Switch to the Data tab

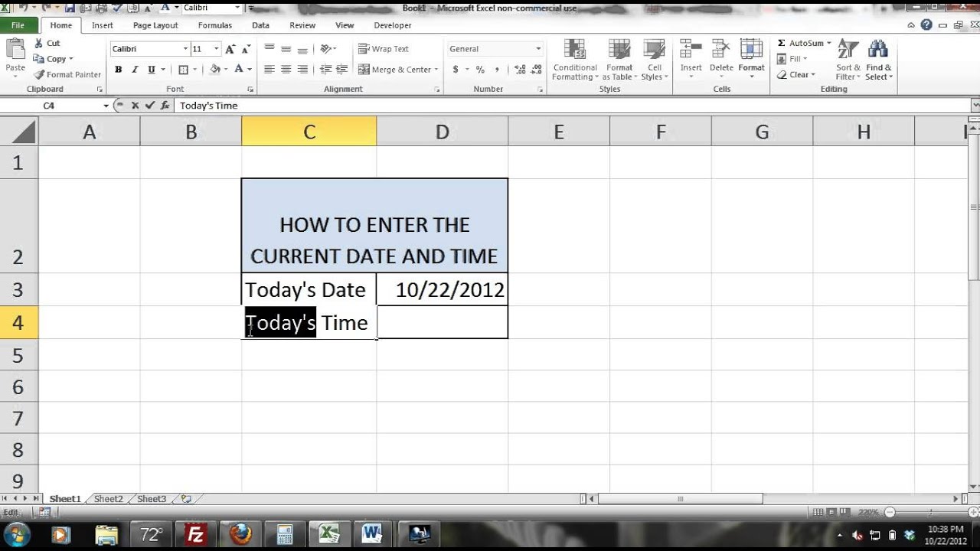[x=260, y=25]
